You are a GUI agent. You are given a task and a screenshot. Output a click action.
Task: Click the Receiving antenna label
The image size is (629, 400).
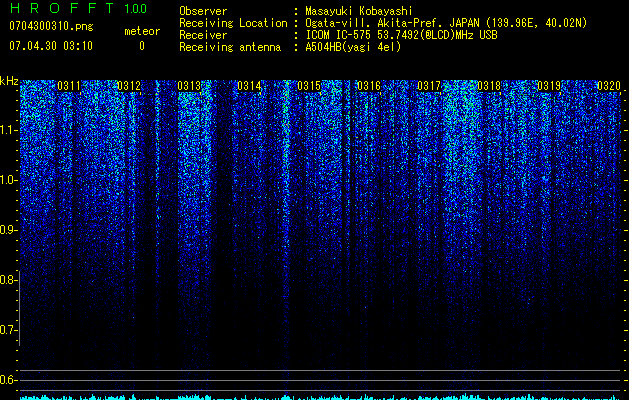(230, 47)
